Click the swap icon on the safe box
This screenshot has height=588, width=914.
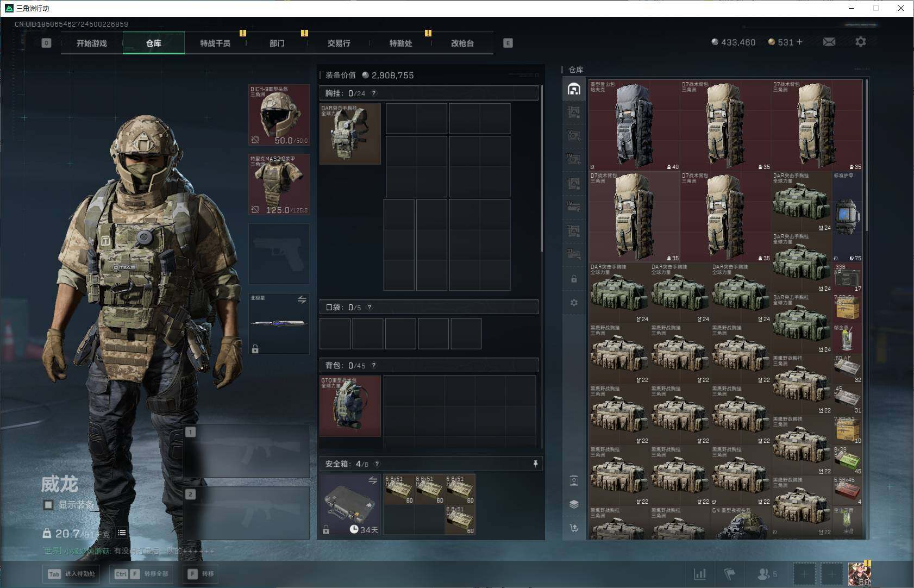click(373, 480)
